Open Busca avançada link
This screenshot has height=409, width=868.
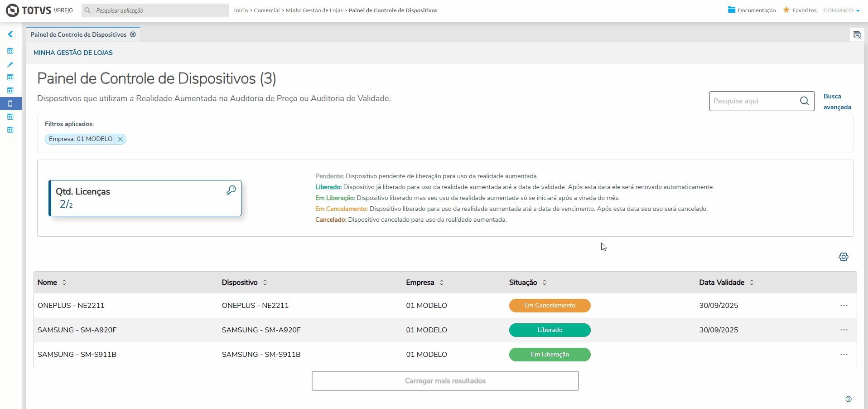coord(837,102)
